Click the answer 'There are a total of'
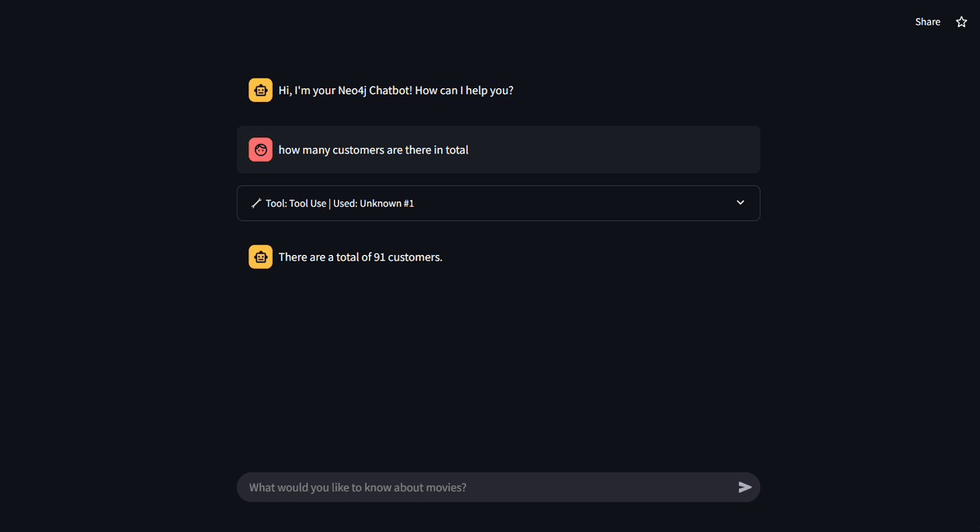This screenshot has width=980, height=532. coord(324,257)
